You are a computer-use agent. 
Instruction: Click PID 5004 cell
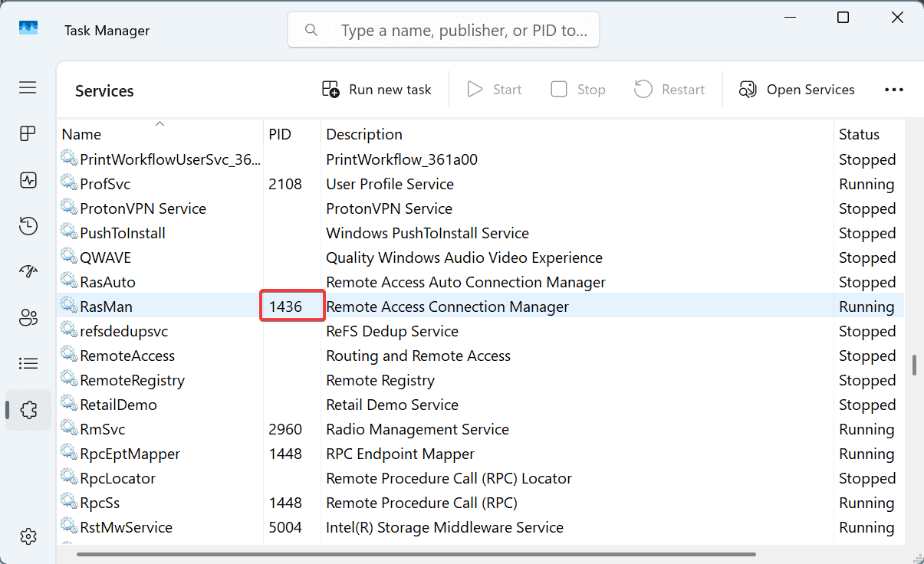(x=285, y=527)
